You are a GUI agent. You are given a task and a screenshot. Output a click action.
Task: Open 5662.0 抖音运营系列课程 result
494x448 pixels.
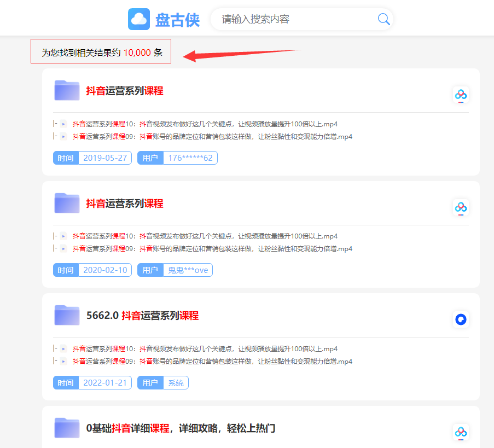pyautogui.click(x=142, y=316)
